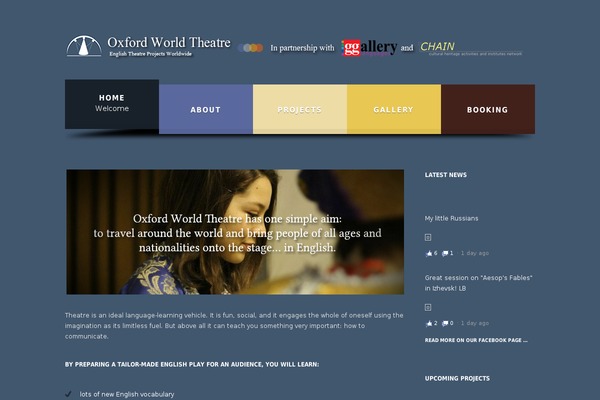Go to the Home Welcome tab
600x400 pixels.
click(x=112, y=104)
